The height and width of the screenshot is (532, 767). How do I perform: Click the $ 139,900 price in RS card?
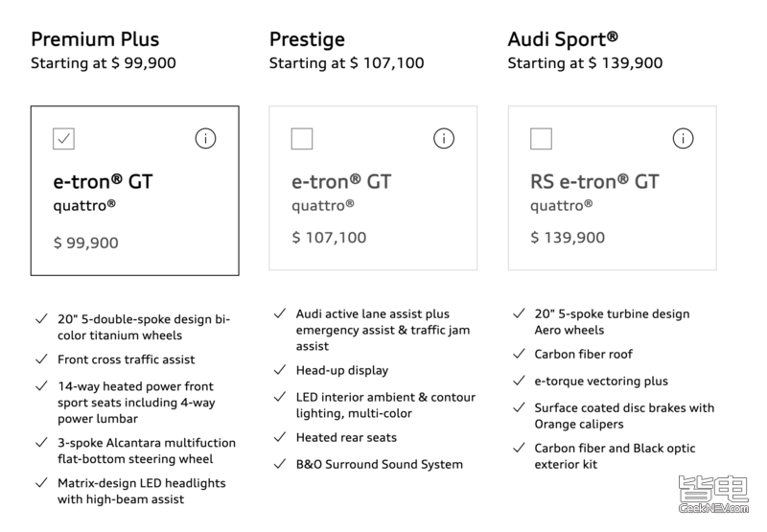point(568,237)
